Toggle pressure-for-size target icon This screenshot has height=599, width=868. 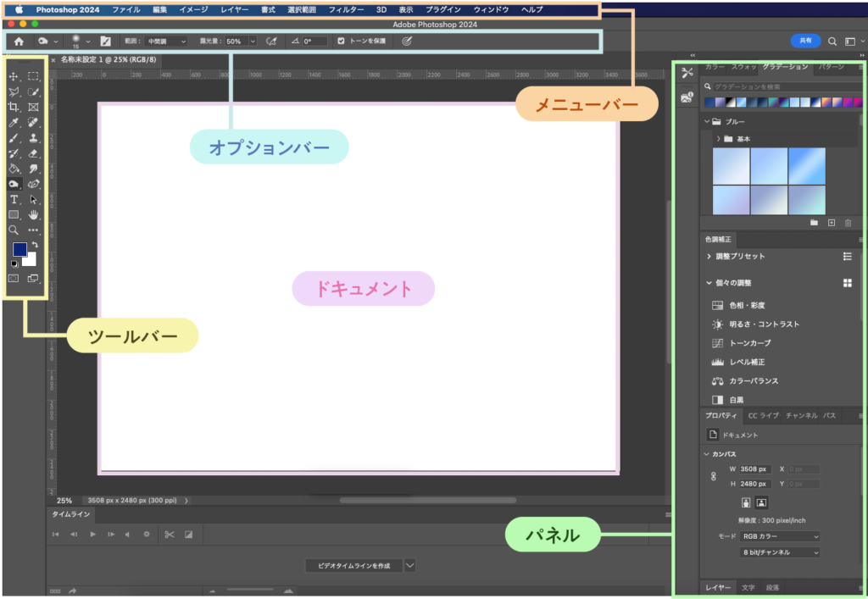point(407,41)
